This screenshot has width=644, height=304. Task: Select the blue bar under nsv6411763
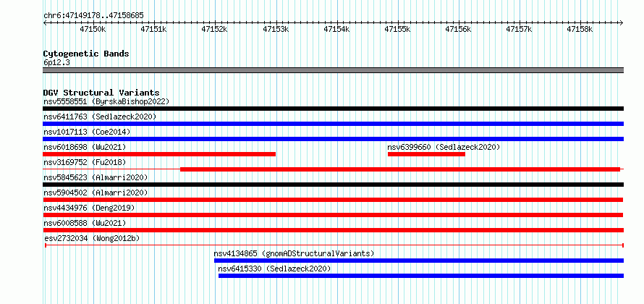(333, 124)
